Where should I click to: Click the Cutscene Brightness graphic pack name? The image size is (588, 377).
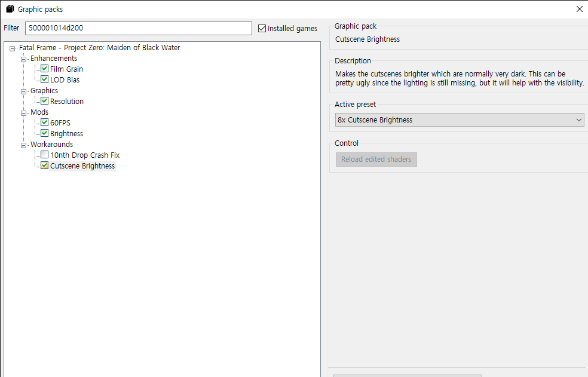point(367,39)
